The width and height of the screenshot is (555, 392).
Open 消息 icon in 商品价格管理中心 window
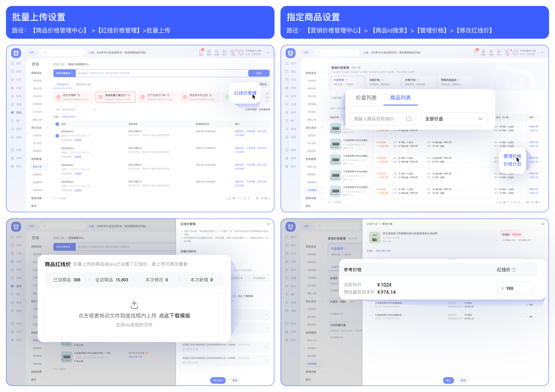pyautogui.click(x=201, y=52)
